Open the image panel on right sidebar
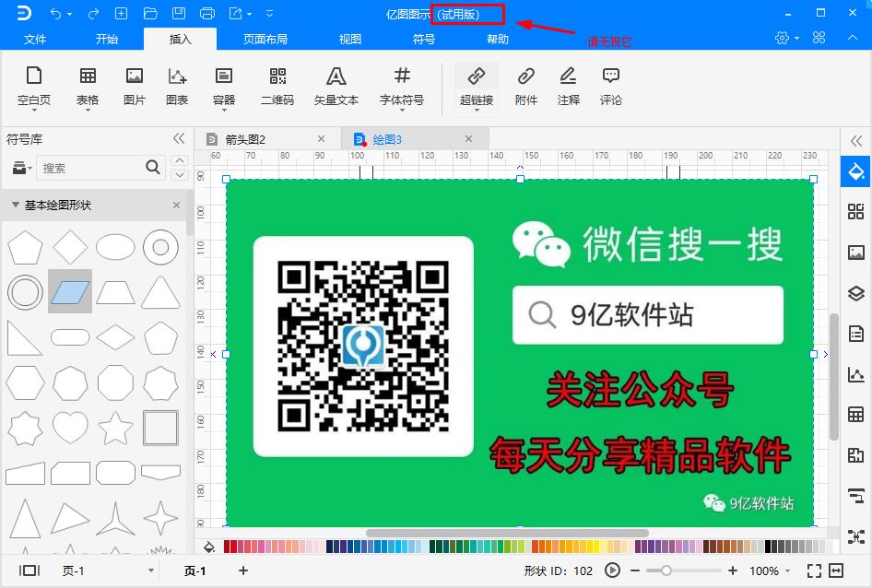Screen dimensions: 872x588 856,252
